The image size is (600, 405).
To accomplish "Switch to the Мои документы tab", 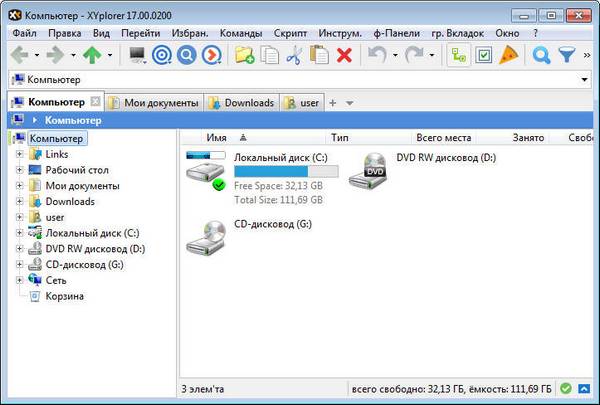I will click(x=154, y=103).
